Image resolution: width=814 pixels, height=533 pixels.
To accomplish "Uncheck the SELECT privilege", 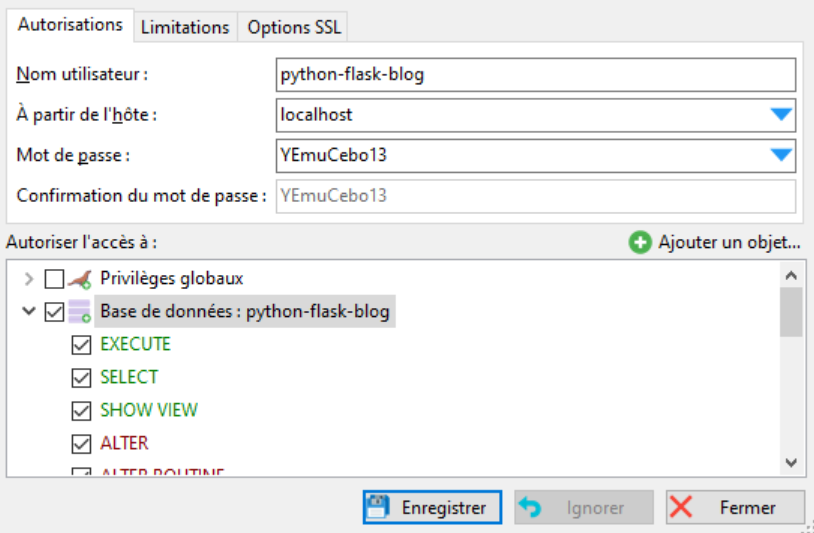I will click(x=82, y=378).
